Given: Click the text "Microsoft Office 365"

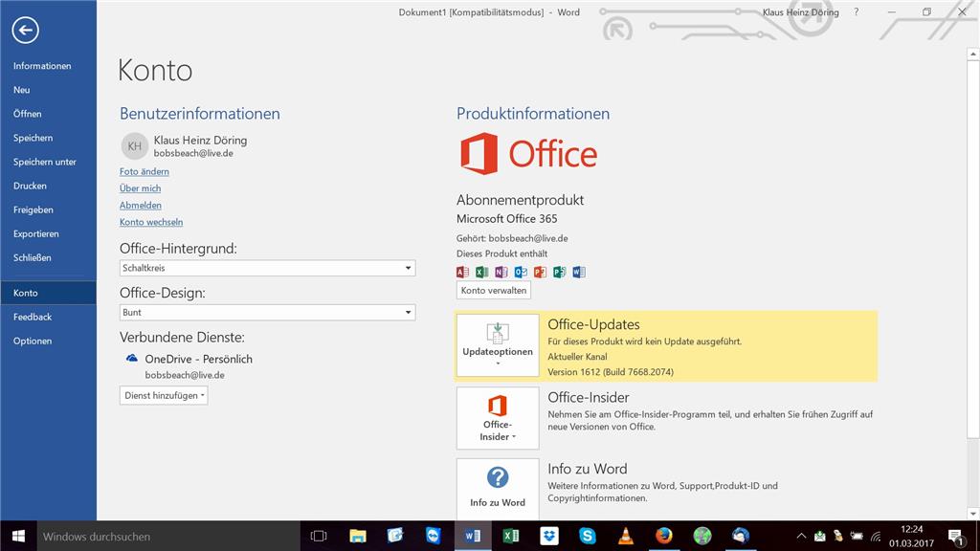Looking at the screenshot, I should (x=507, y=219).
